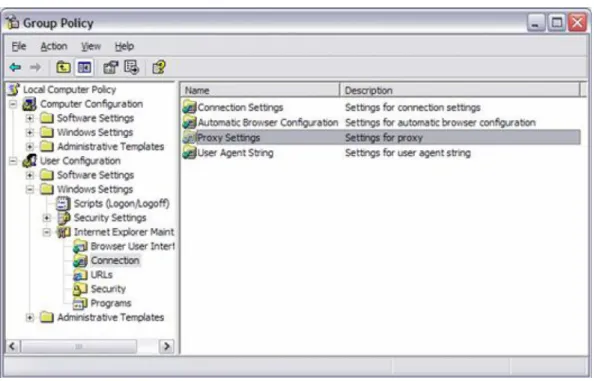Click the User Configuration node icon
Viewport: 594px width, 381px height.
point(29,161)
